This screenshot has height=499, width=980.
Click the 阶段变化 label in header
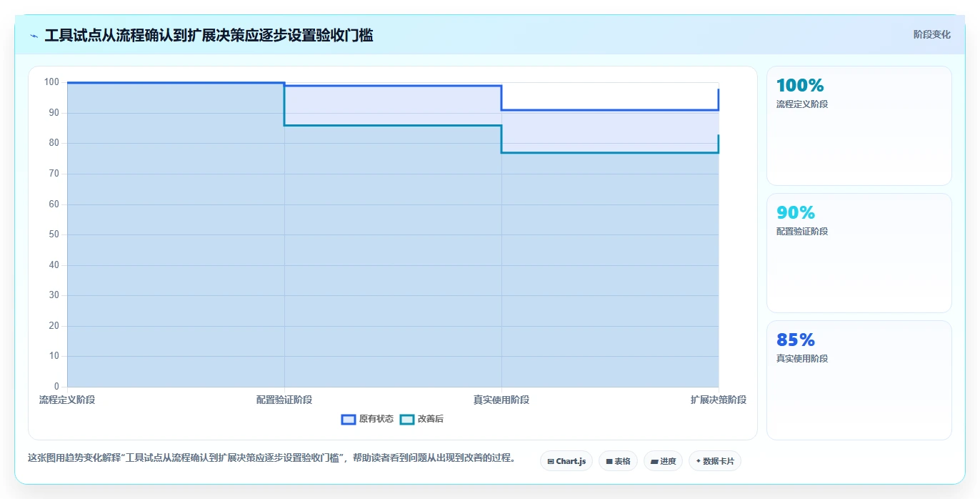(932, 34)
